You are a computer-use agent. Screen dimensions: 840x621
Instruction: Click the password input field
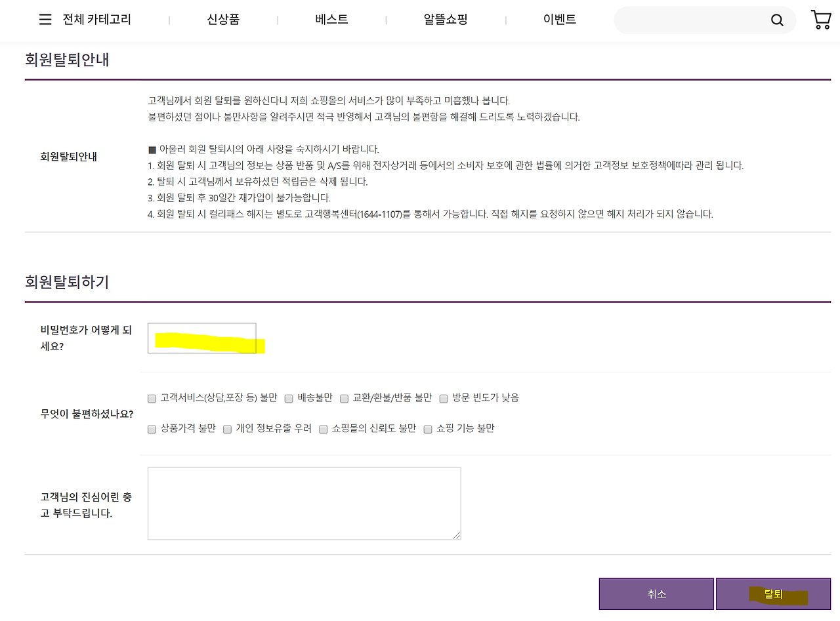click(201, 336)
